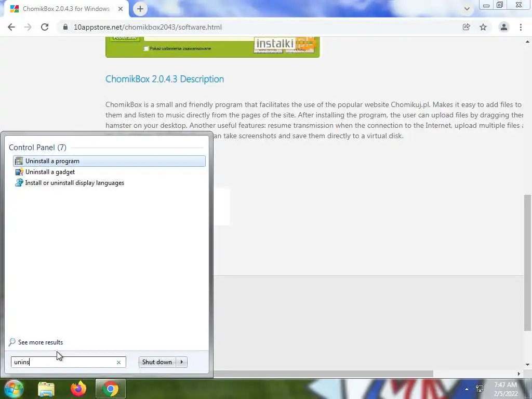The image size is (532, 399).
Task: Toggle the Pokaż ustawienia zaawansowane checkbox
Action: [146, 48]
